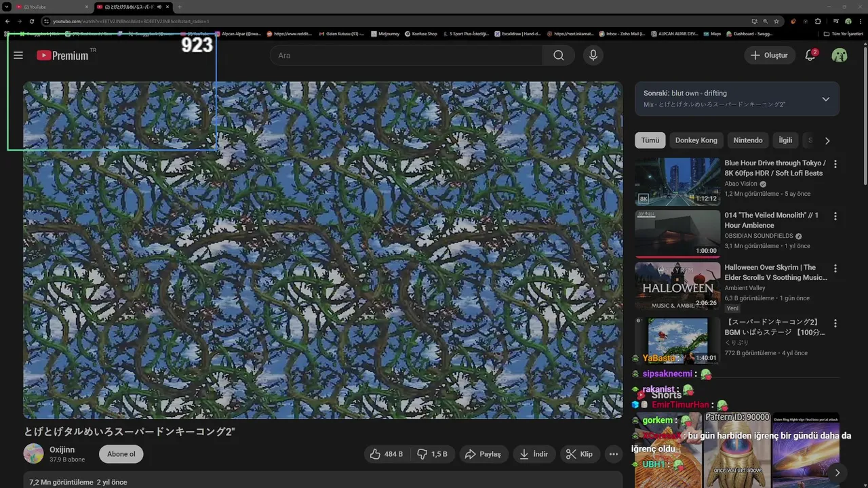Click the browser forward arrow
The height and width of the screenshot is (488, 868).
pyautogui.click(x=20, y=21)
